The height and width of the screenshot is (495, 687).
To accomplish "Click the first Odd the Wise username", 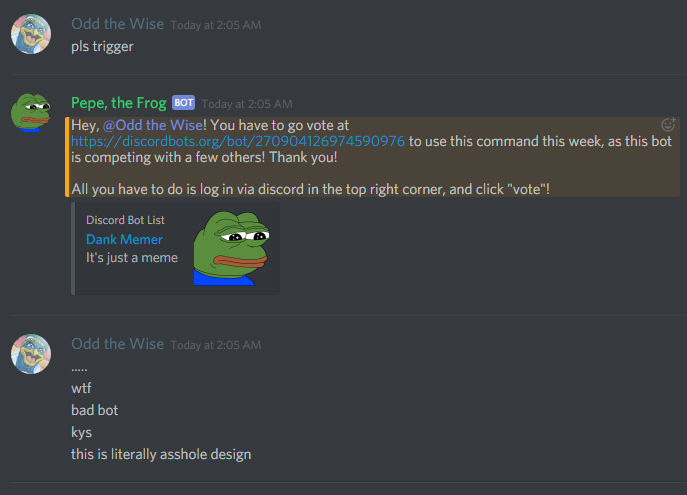I will tap(117, 24).
